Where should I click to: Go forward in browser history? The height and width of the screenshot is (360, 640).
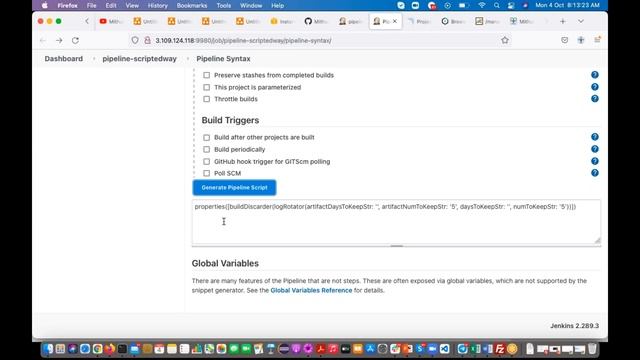click(59, 40)
